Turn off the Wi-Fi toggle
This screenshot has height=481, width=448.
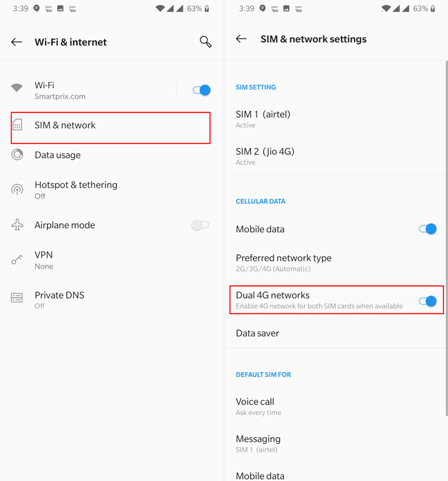click(x=201, y=90)
